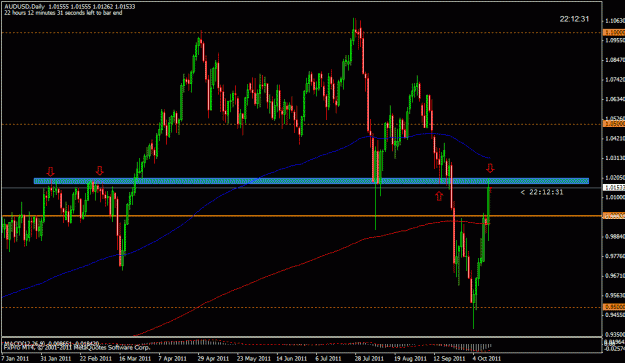Click the orange 1.1000 level price tag

coord(615,32)
